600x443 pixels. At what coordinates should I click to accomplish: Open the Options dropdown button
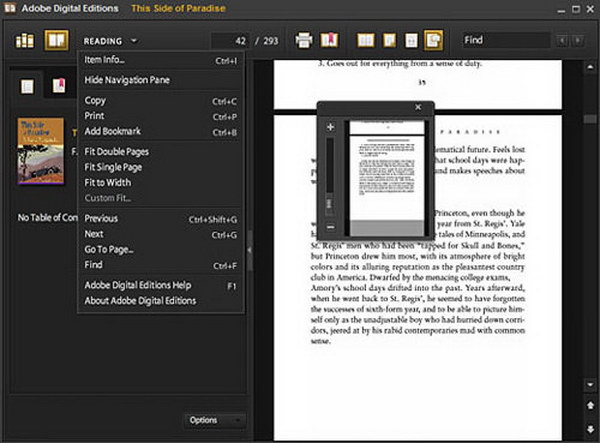coord(215,420)
